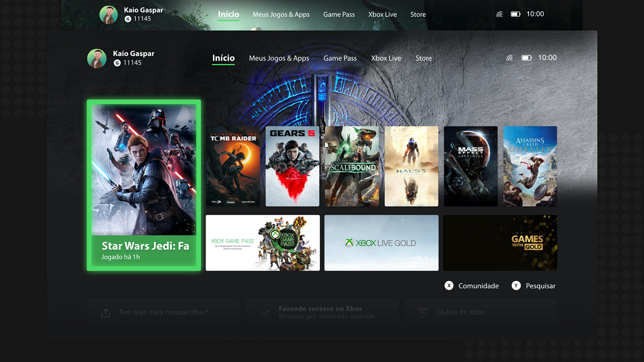
Task: Click the wifi icon in background top bar
Action: [x=499, y=14]
